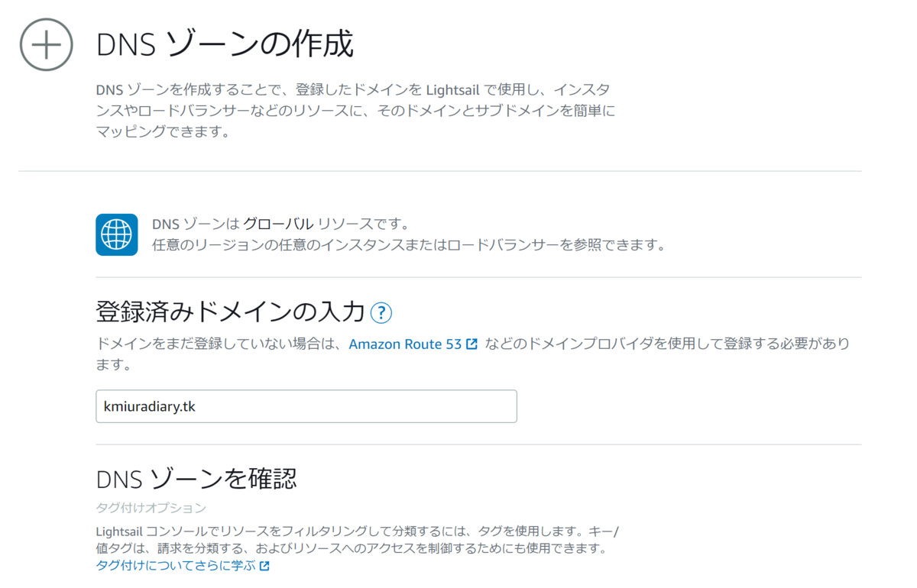Click the plus symbol inside the header circle
This screenshot has height=588, width=917.
45,44
